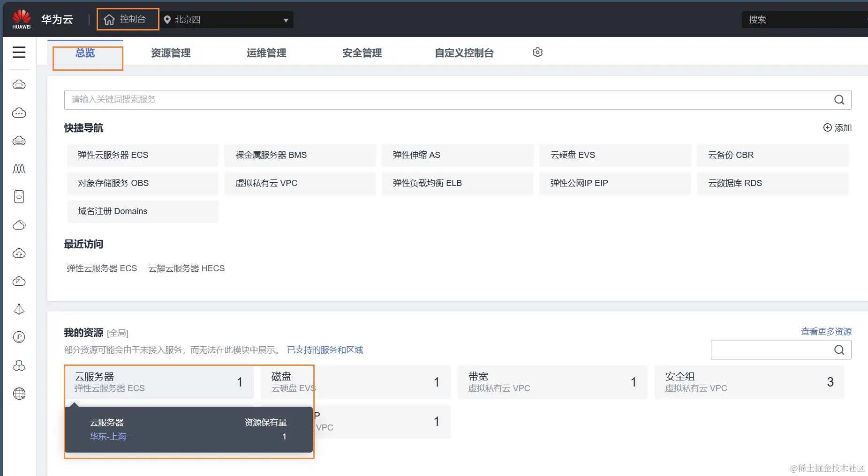Open recently visited 云耀云服务器 HECS
The width and height of the screenshot is (868, 476).
coord(187,268)
